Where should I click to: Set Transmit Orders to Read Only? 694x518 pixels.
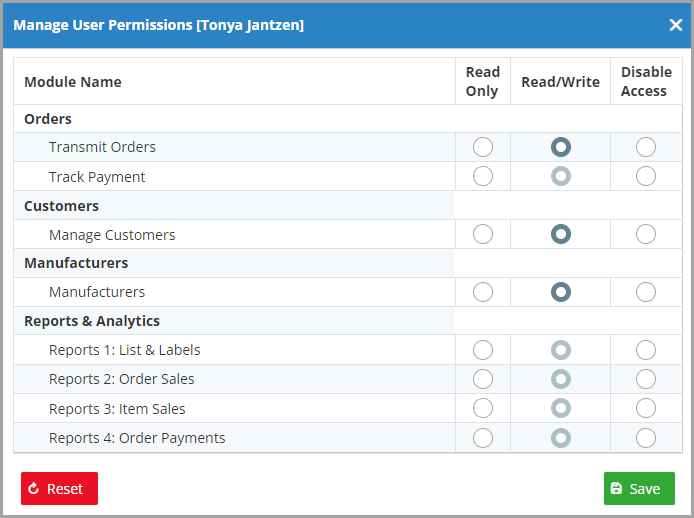pos(482,147)
